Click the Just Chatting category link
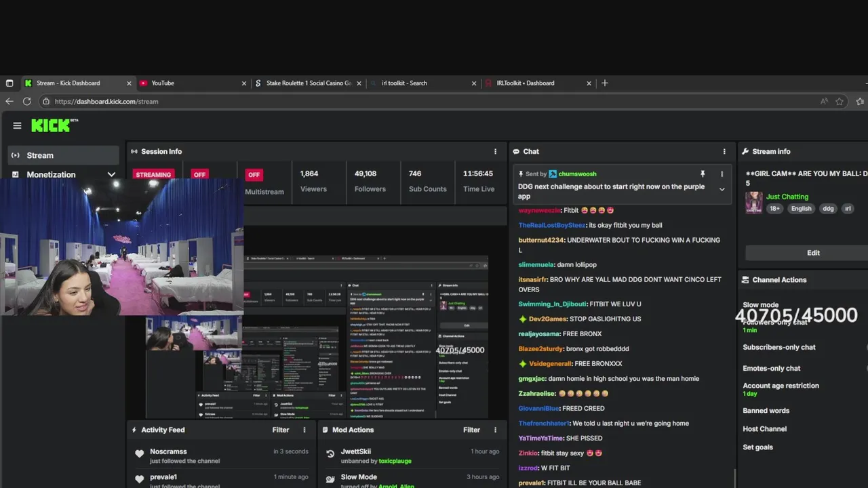Image resolution: width=868 pixels, height=488 pixels. tap(787, 197)
